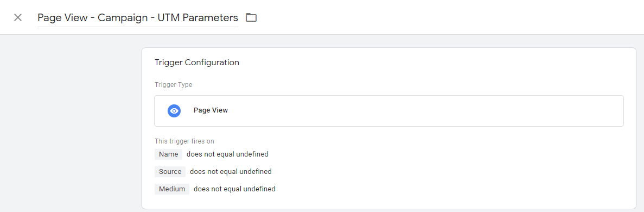644x212 pixels.
Task: Click the Trigger Type label
Action: coord(173,85)
